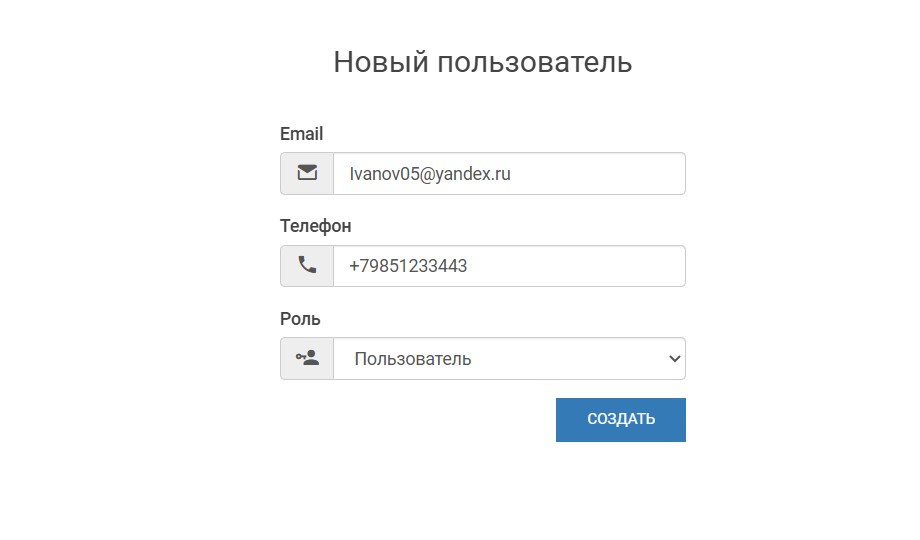This screenshot has height=540, width=920.
Task: Click the envelope icon beside the email field
Action: tap(307, 173)
